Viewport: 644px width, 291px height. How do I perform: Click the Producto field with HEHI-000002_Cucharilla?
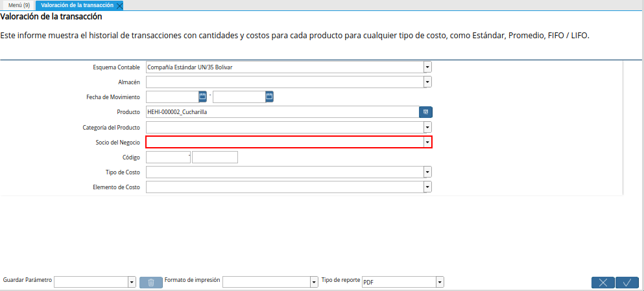tap(283, 112)
